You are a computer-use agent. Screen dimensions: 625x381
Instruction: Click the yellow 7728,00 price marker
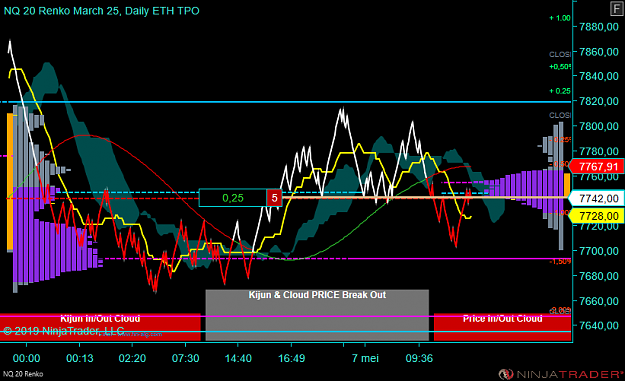596,216
